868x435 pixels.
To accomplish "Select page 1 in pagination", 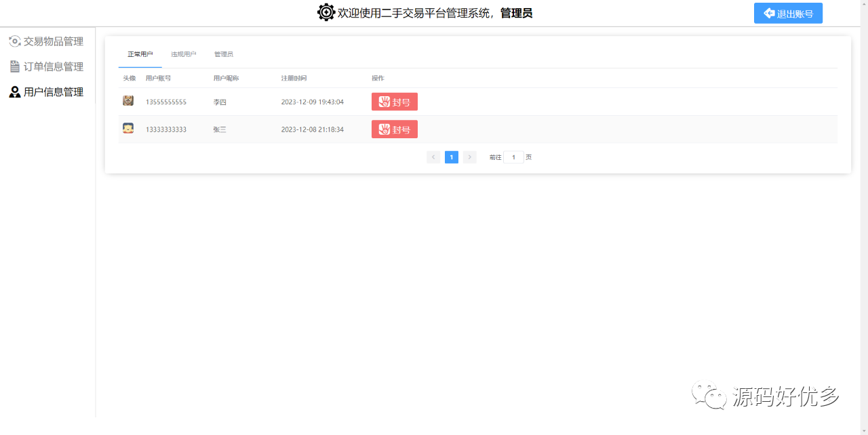I will pos(452,157).
